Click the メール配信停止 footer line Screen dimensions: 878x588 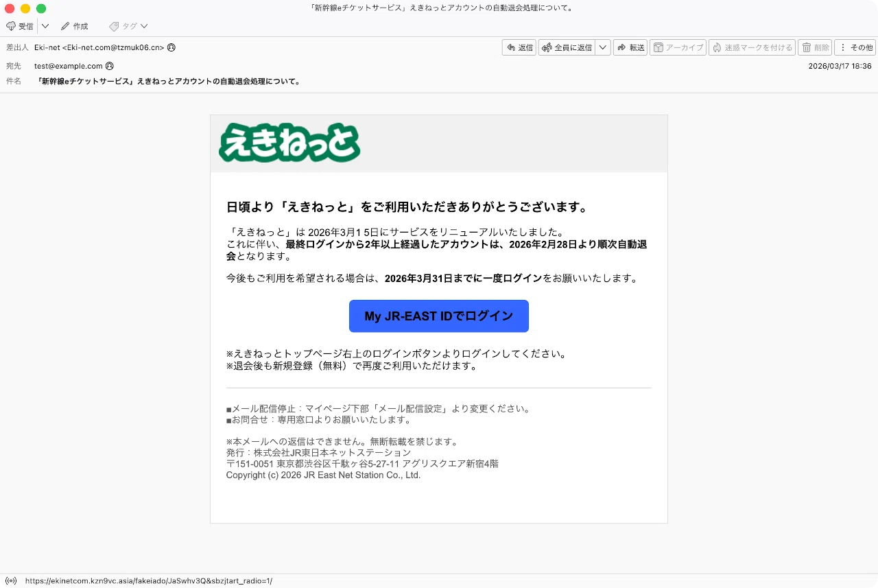click(x=379, y=409)
